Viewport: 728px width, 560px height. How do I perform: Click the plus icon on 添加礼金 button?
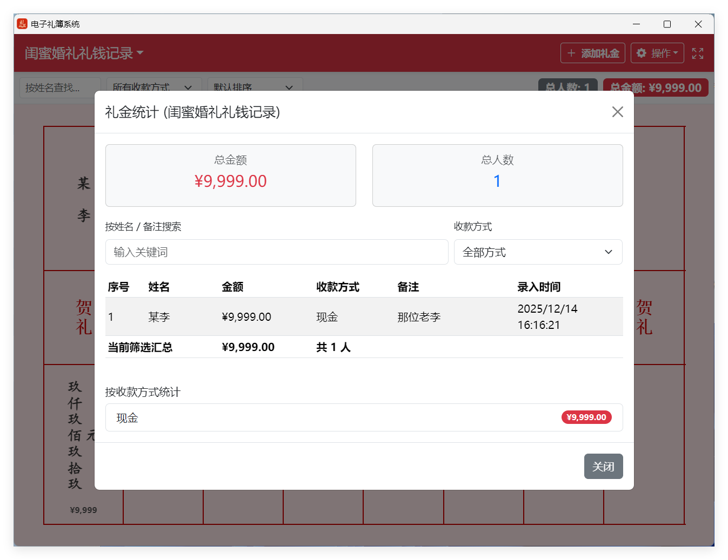(571, 53)
